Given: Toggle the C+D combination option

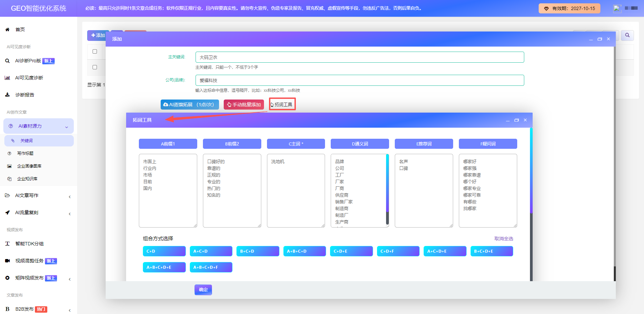Looking at the screenshot, I should tap(164, 251).
